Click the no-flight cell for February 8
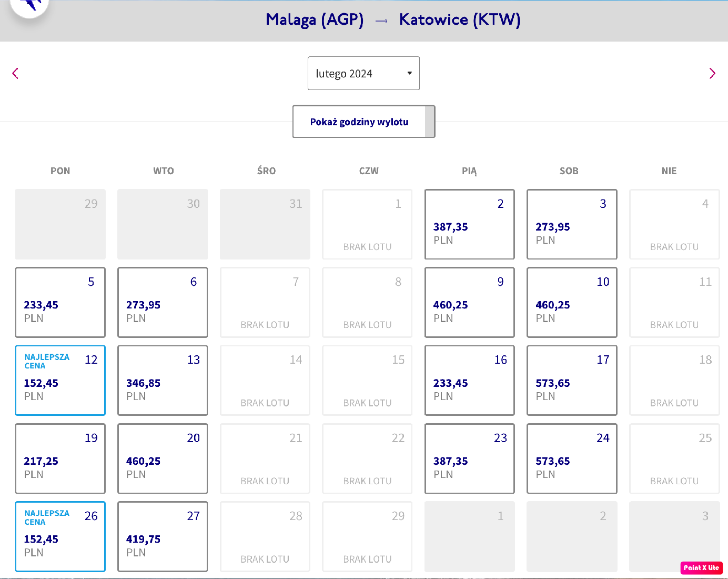The width and height of the screenshot is (728, 579). pyautogui.click(x=367, y=302)
